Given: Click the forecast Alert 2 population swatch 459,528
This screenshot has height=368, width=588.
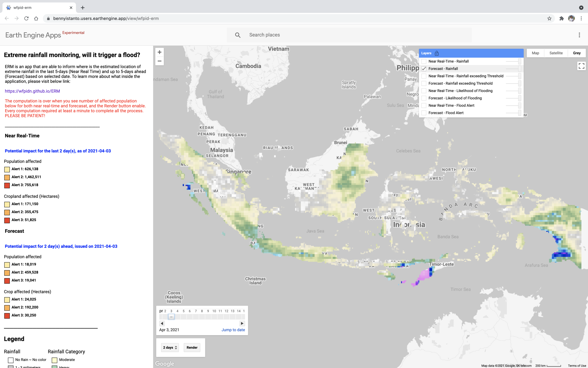Looking at the screenshot, I should pyautogui.click(x=7, y=273).
